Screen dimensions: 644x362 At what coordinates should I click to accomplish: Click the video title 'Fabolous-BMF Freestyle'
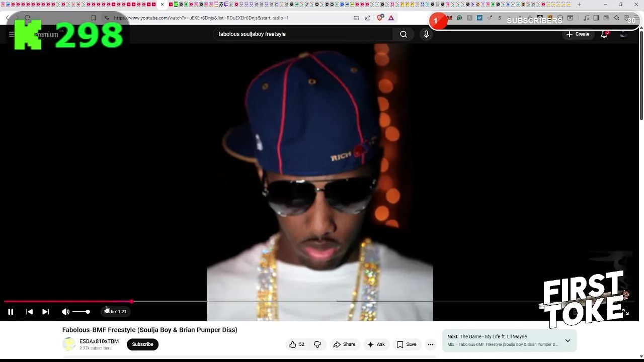[149, 330]
